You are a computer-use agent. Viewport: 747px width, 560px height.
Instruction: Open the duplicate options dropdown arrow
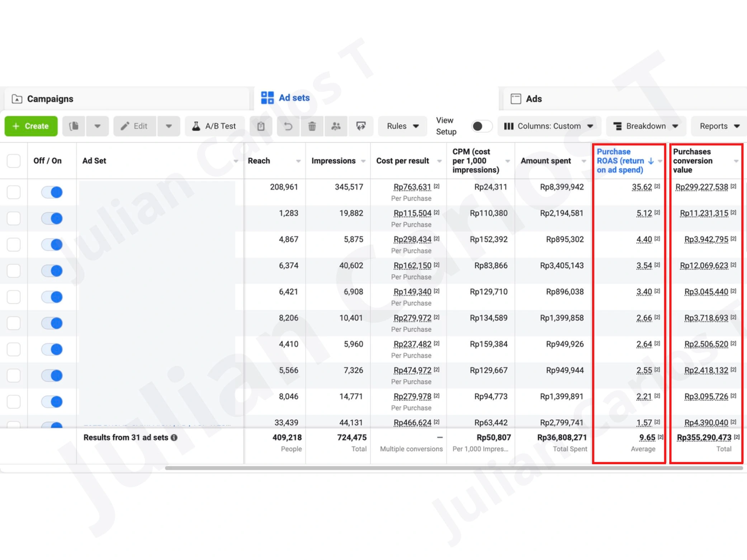click(x=97, y=126)
